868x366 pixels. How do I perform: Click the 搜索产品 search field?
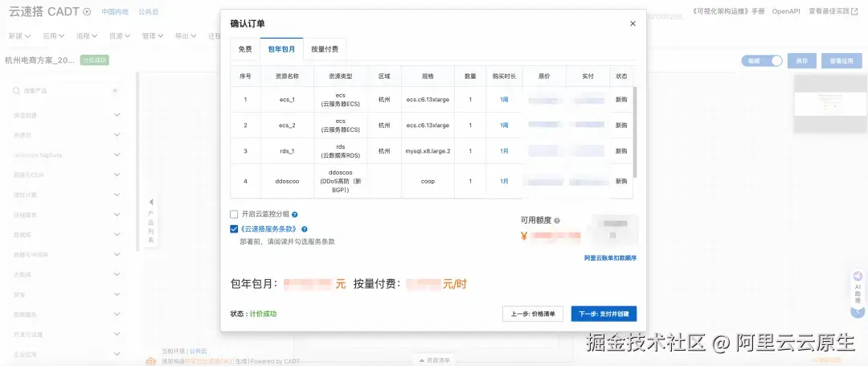65,90
